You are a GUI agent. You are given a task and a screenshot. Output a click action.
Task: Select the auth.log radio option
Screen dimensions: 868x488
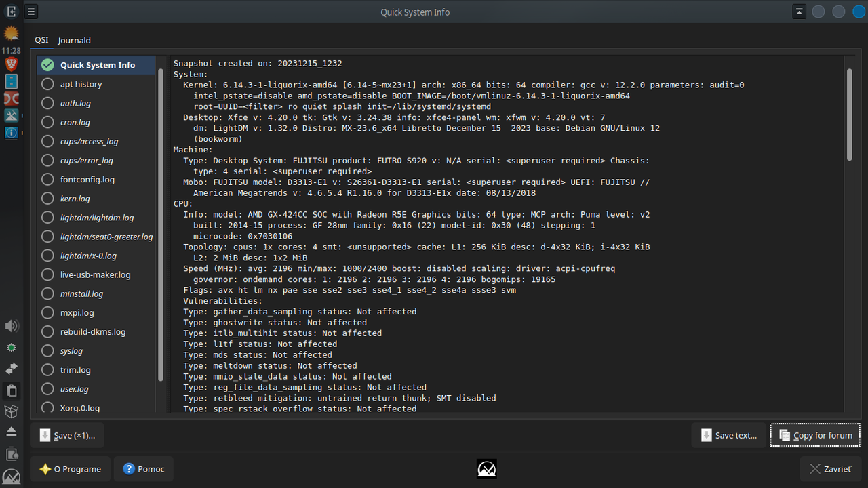point(96,103)
